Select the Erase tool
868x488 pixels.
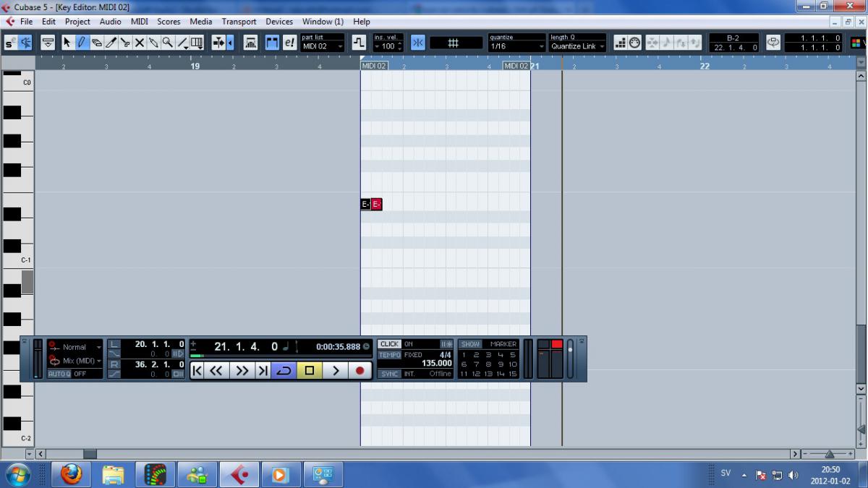pyautogui.click(x=96, y=43)
